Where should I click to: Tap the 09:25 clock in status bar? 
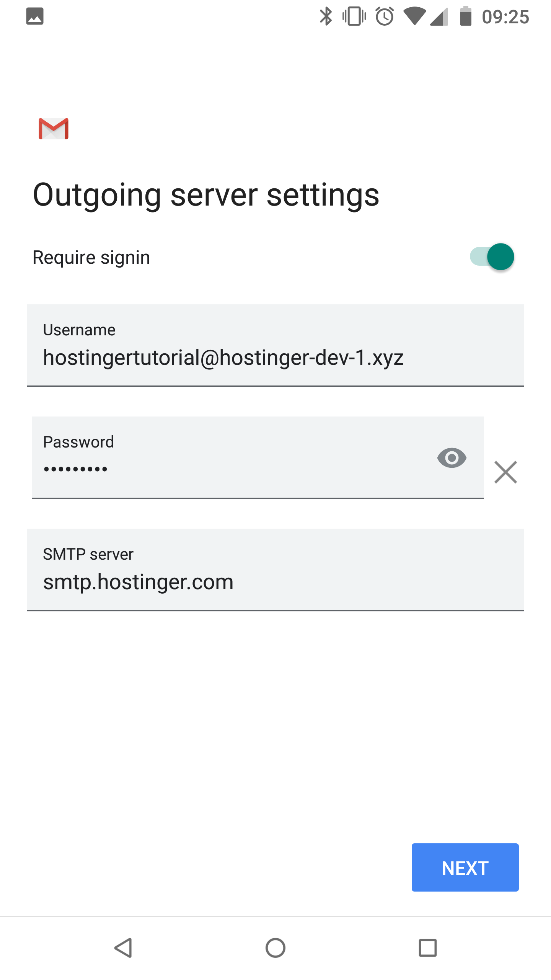505,17
